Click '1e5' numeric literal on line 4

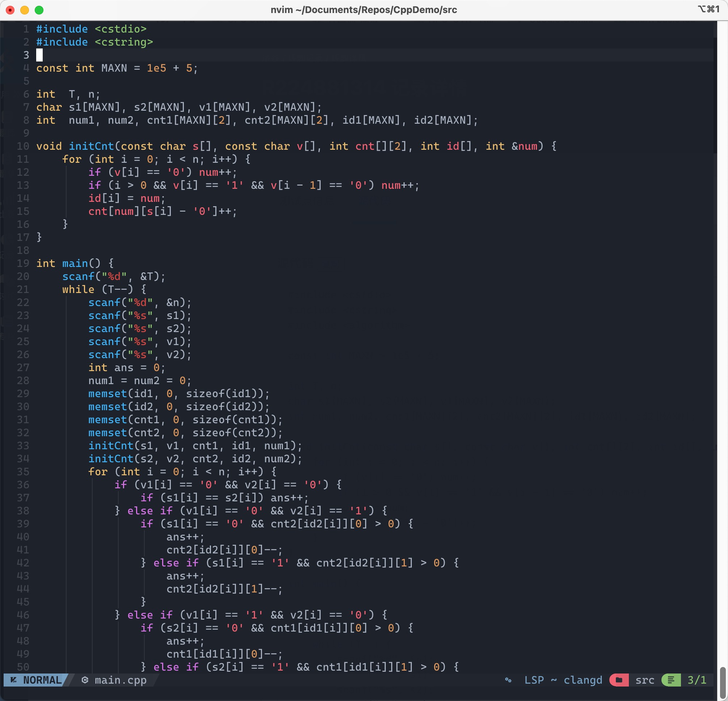click(156, 68)
